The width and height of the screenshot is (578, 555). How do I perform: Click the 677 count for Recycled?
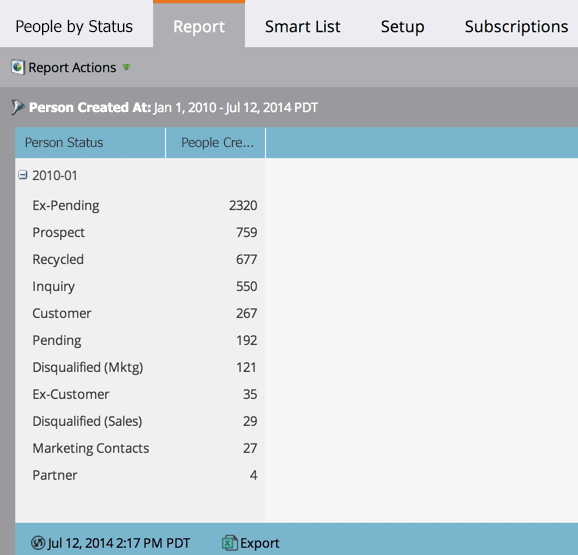click(x=247, y=259)
